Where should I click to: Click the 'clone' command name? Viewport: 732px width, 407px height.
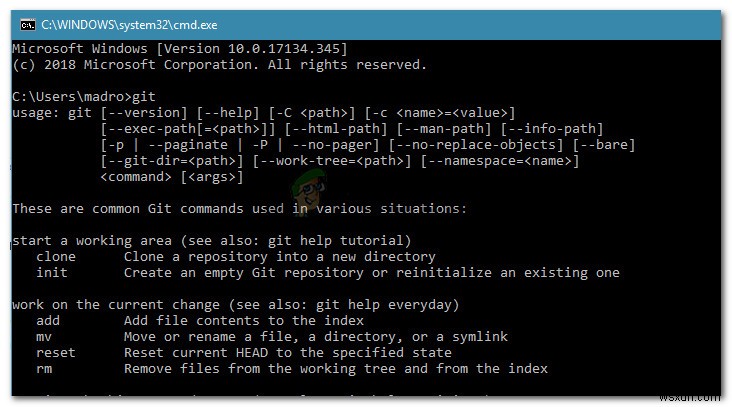[x=56, y=257]
